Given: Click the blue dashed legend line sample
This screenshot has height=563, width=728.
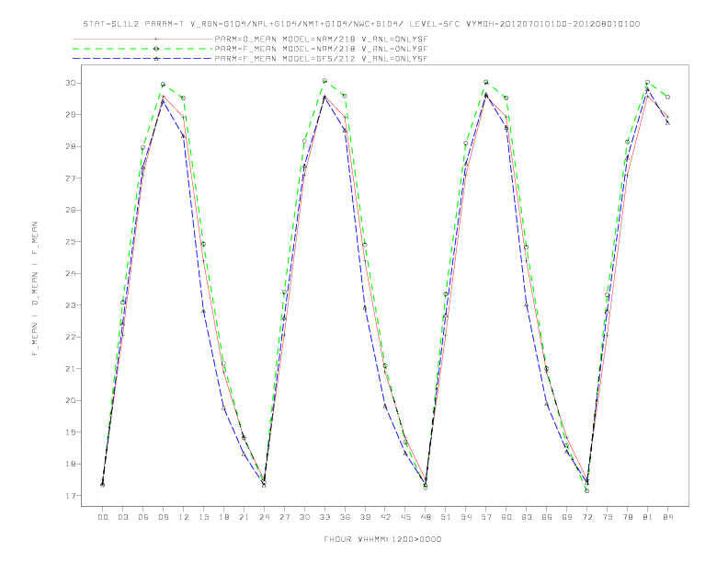Looking at the screenshot, I should pos(142,59).
